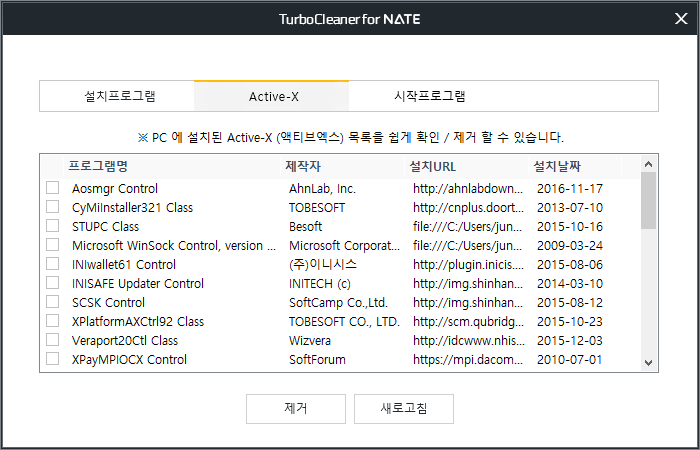Viewport: 700px width, 450px height.
Task: Check Microsoft WinSock Control checkbox
Action: [53, 245]
